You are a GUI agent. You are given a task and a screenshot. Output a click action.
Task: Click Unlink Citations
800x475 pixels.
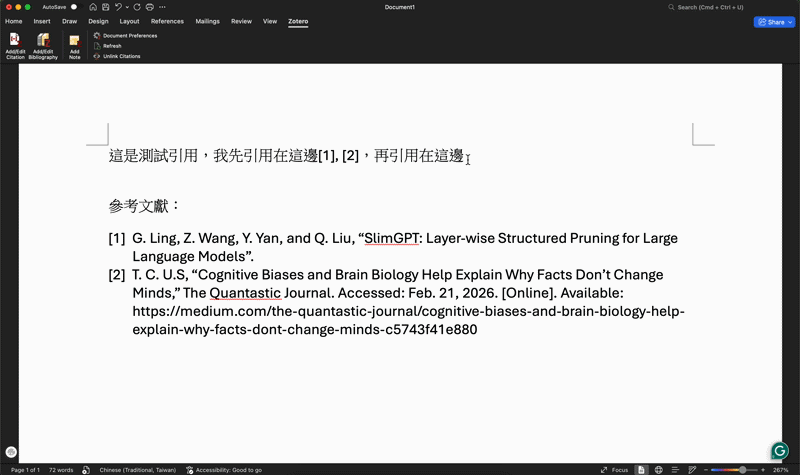point(121,56)
